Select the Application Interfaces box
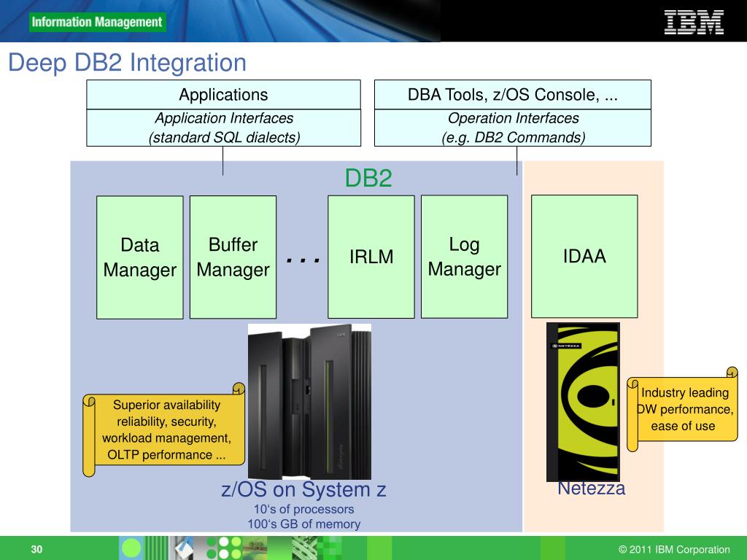Screen dimensions: 747x560 (223, 128)
